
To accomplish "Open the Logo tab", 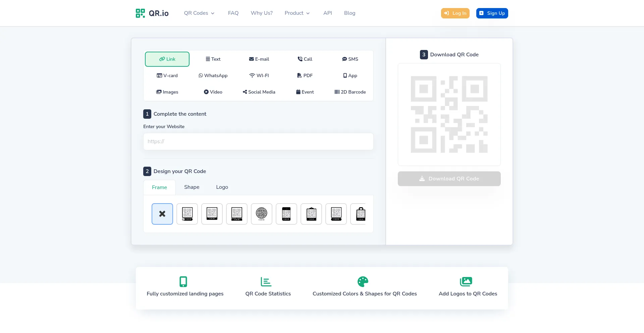I will click(222, 187).
